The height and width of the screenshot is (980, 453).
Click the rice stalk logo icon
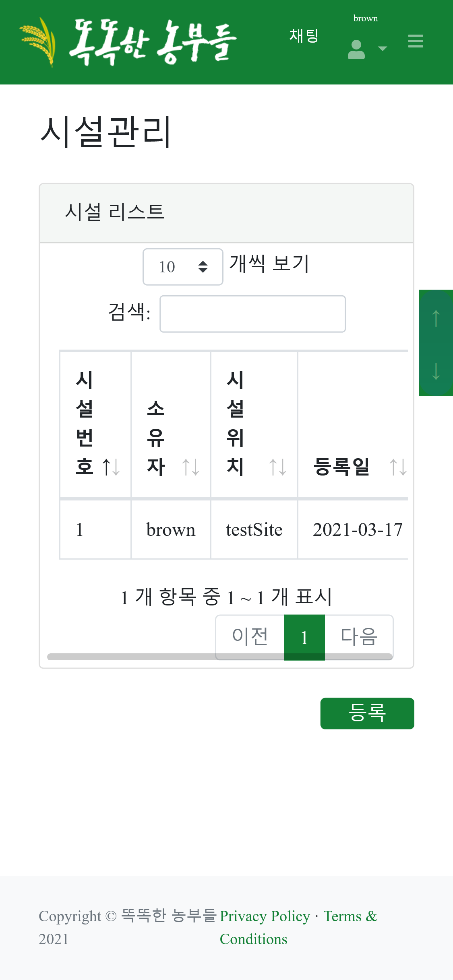coord(38,42)
